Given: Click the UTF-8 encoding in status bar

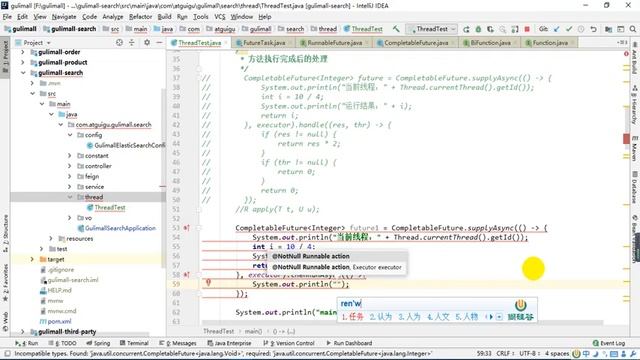Looking at the screenshot, I should point(529,353).
